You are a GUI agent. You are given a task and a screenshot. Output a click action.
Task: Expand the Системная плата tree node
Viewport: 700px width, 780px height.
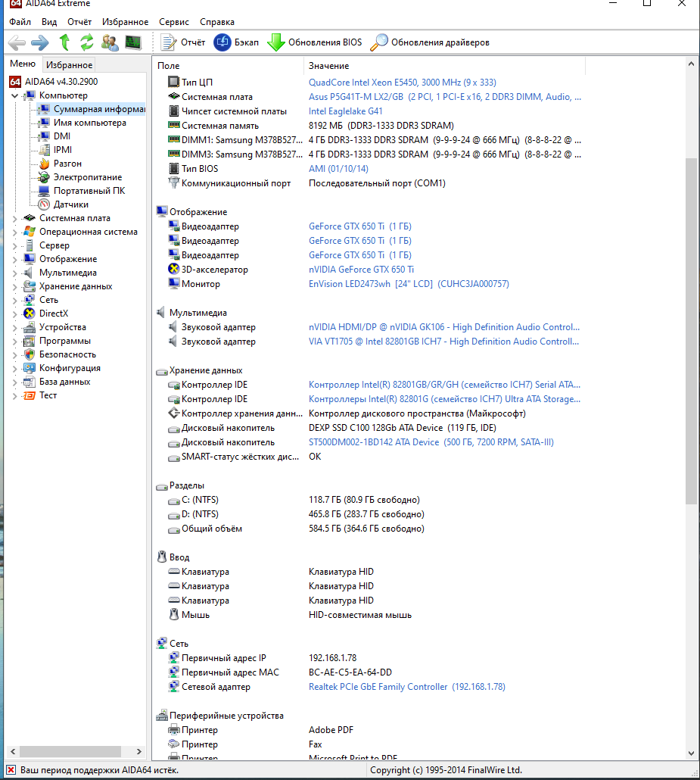tap(15, 218)
